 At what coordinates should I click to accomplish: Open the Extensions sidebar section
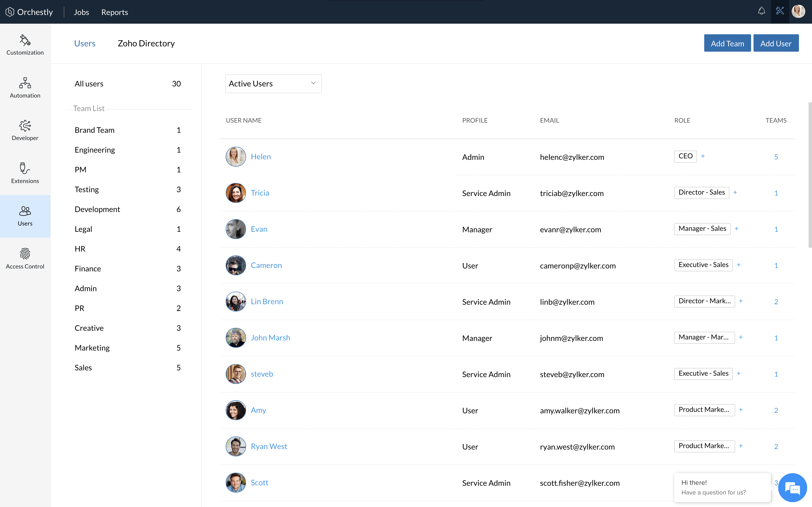click(25, 173)
